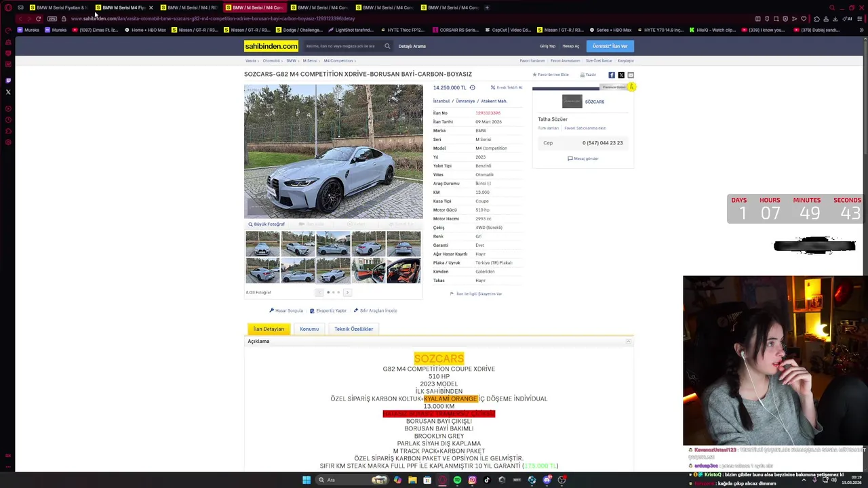This screenshot has width=868, height=488.
Task: Open Favori İlanlarım link
Action: [532, 61]
